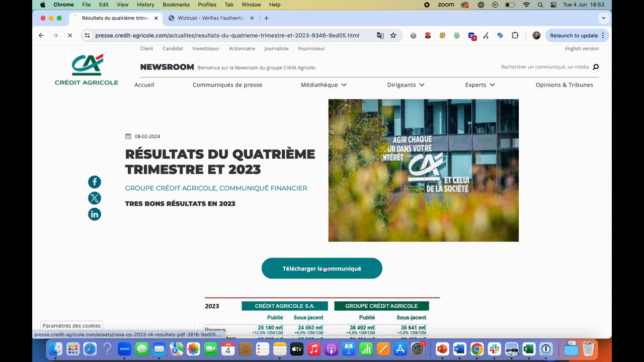644x362 pixels.
Task: Open the Window menu
Action: tap(251, 5)
